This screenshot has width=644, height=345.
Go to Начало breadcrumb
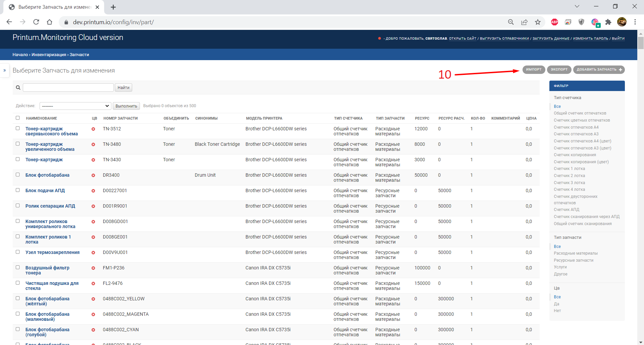tap(20, 55)
